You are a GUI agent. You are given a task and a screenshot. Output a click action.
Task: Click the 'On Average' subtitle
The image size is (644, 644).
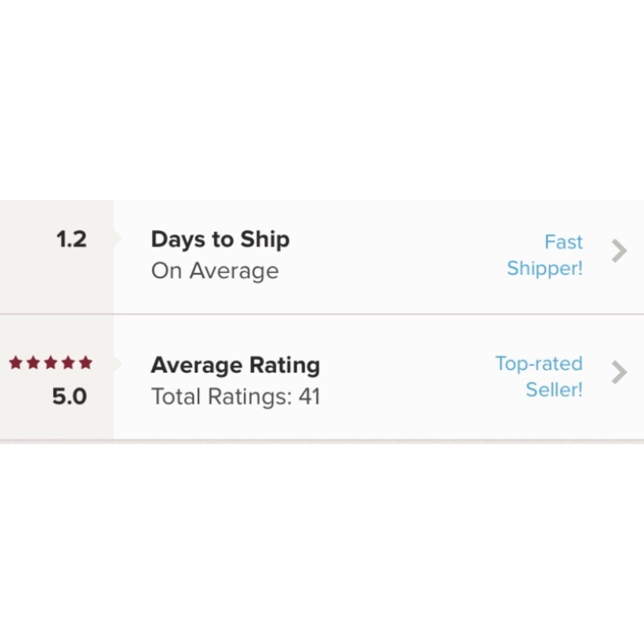214,271
